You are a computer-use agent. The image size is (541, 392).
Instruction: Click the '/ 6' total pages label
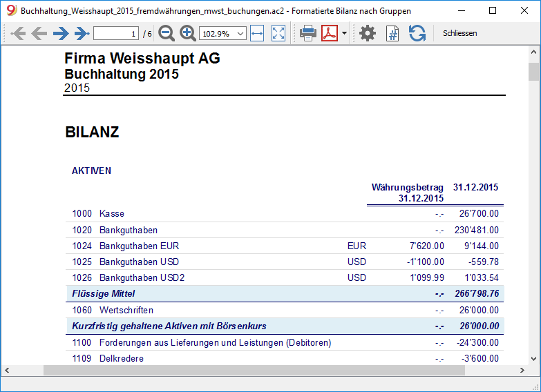click(147, 34)
